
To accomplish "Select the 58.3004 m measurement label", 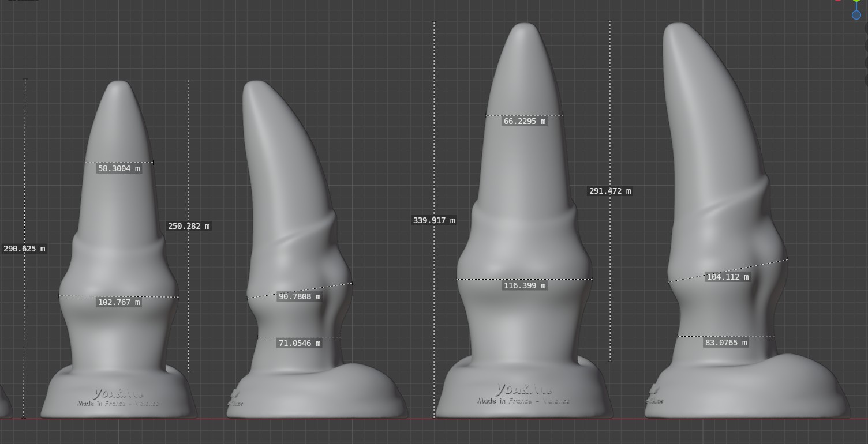I will [x=119, y=169].
